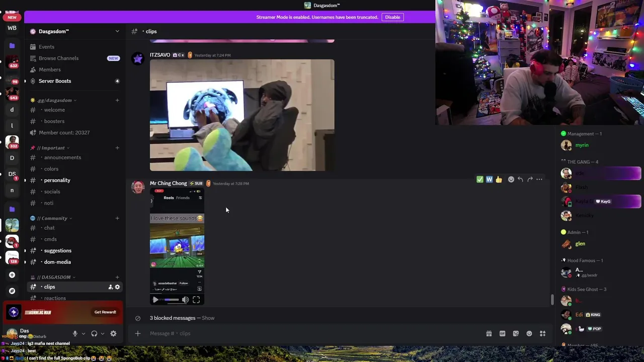Disable Streamer Mode
The image size is (644, 362).
point(392,17)
